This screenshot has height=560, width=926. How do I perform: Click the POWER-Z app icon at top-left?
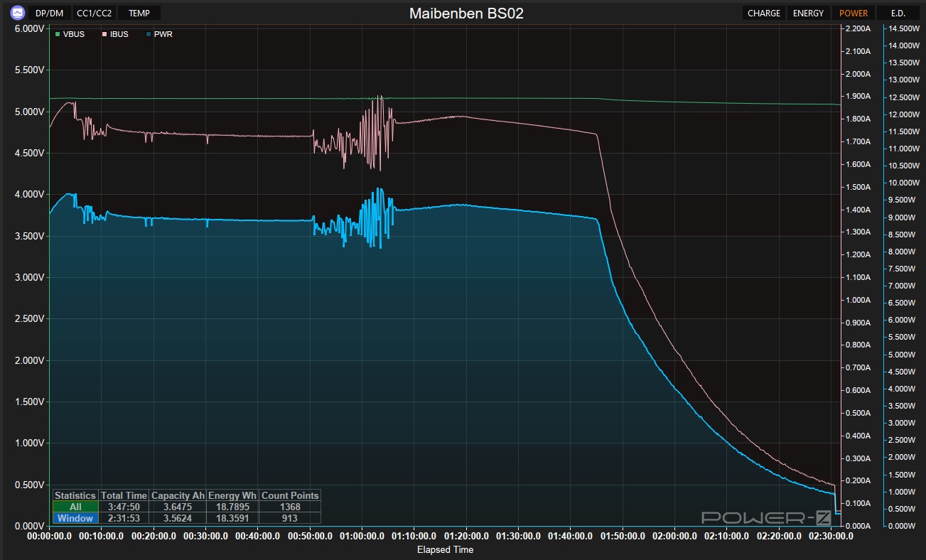pos(18,13)
